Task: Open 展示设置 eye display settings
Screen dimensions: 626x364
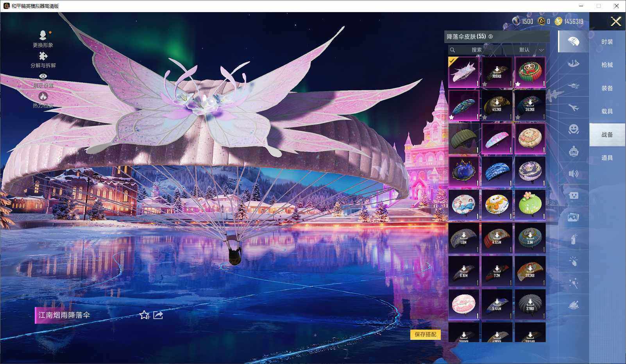Action: pos(43,76)
